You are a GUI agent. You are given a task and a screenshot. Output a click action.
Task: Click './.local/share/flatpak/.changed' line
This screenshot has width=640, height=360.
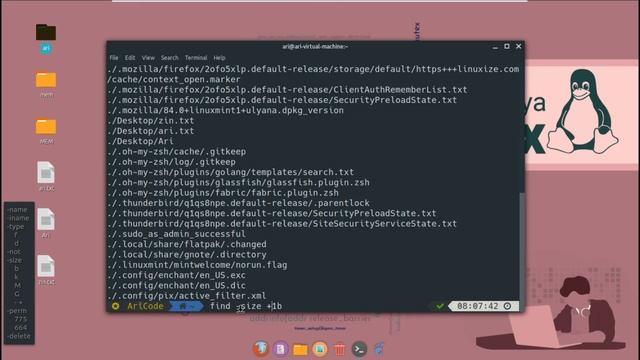pos(187,244)
